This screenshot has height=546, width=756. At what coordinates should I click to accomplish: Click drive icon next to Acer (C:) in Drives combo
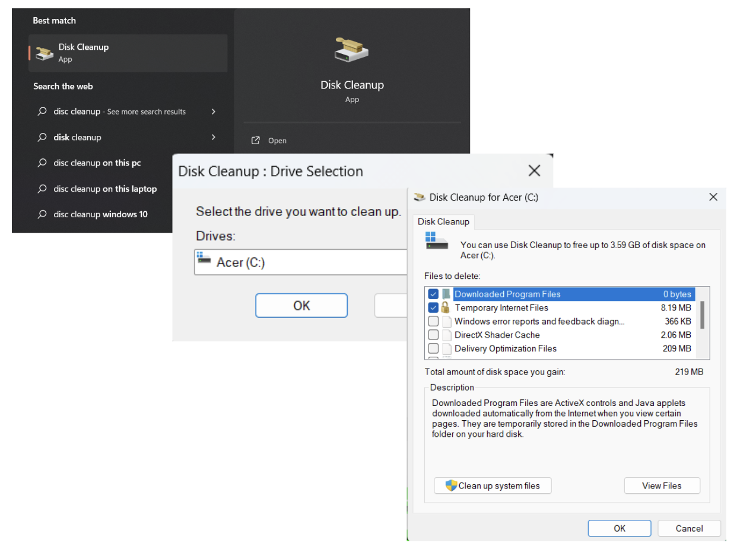pos(204,258)
